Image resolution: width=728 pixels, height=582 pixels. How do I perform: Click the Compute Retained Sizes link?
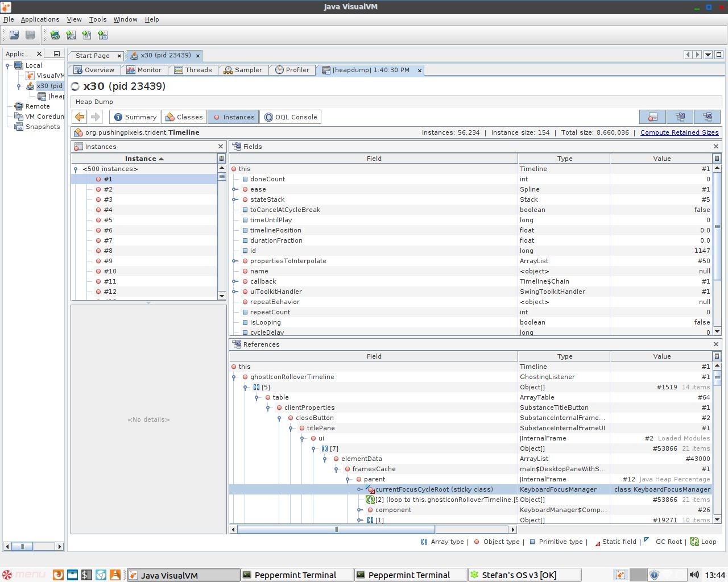click(679, 132)
